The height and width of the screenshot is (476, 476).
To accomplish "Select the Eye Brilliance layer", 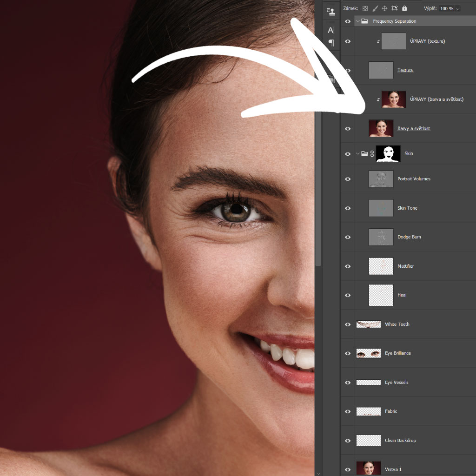I will pyautogui.click(x=397, y=353).
